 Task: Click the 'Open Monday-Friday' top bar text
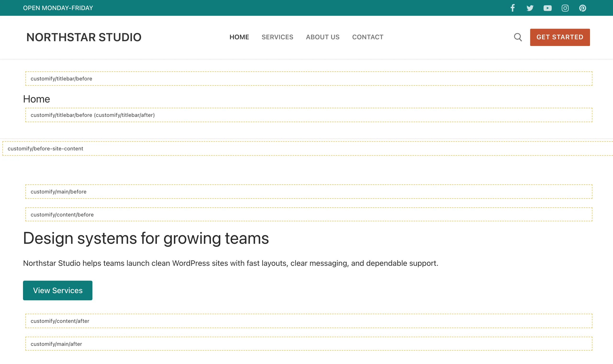[x=58, y=8]
